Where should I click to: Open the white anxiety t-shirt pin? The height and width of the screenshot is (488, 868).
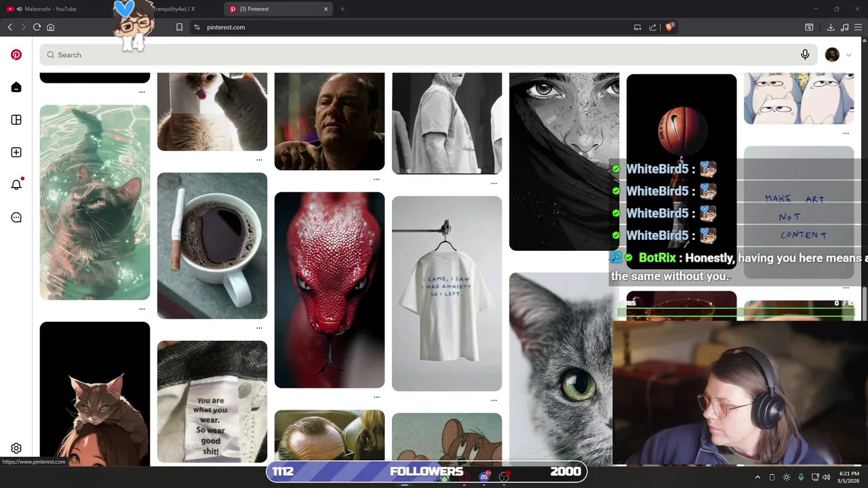click(x=447, y=293)
